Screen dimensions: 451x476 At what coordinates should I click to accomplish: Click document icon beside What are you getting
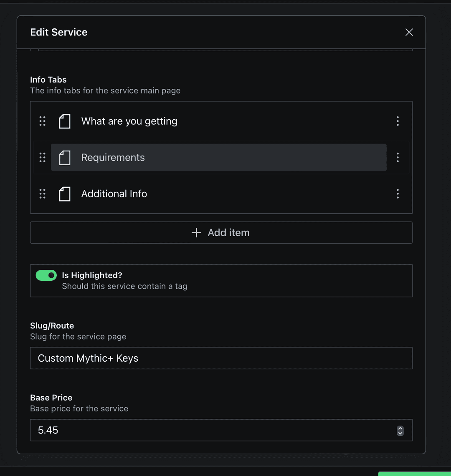point(65,121)
